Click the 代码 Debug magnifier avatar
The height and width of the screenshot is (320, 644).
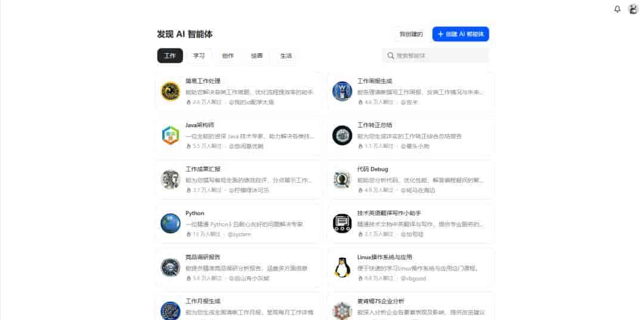click(x=342, y=179)
